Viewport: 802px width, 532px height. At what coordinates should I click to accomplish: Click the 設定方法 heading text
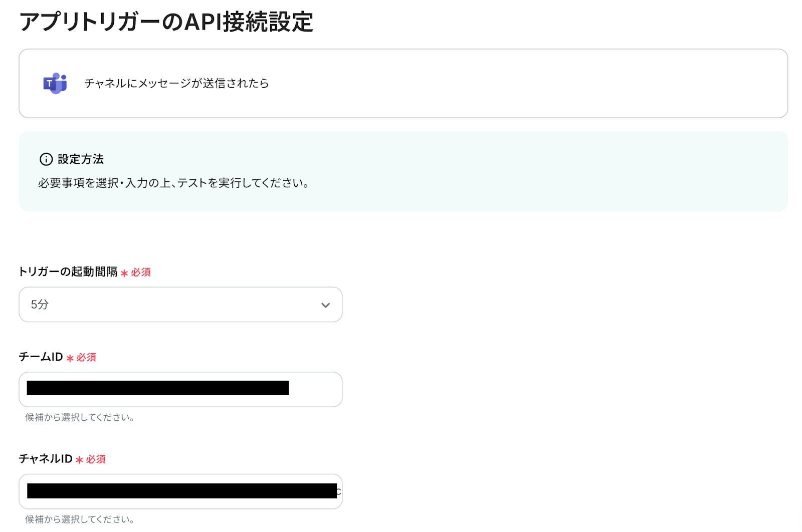(x=81, y=159)
